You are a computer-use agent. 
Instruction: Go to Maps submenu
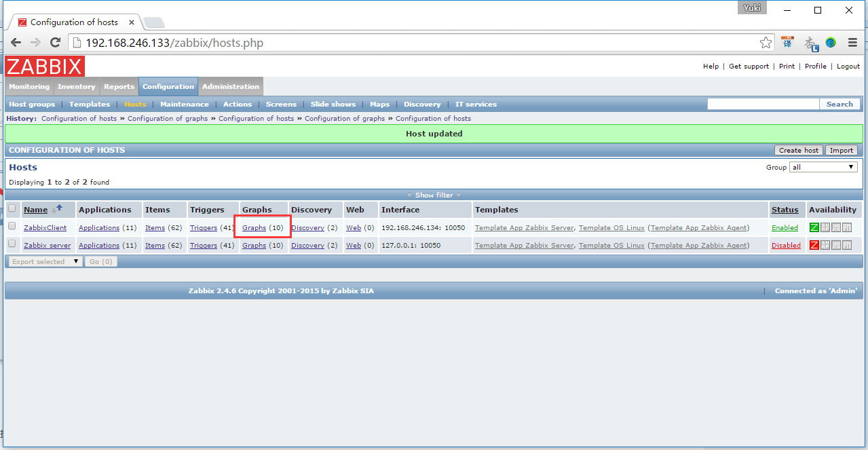tap(380, 105)
